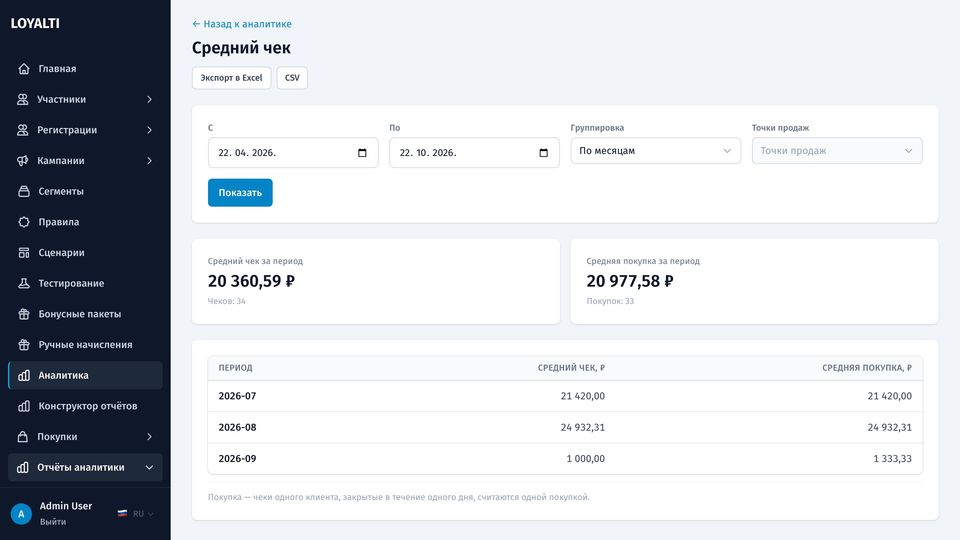Click the Тестирование flask icon
This screenshot has width=960, height=540.
(x=24, y=283)
